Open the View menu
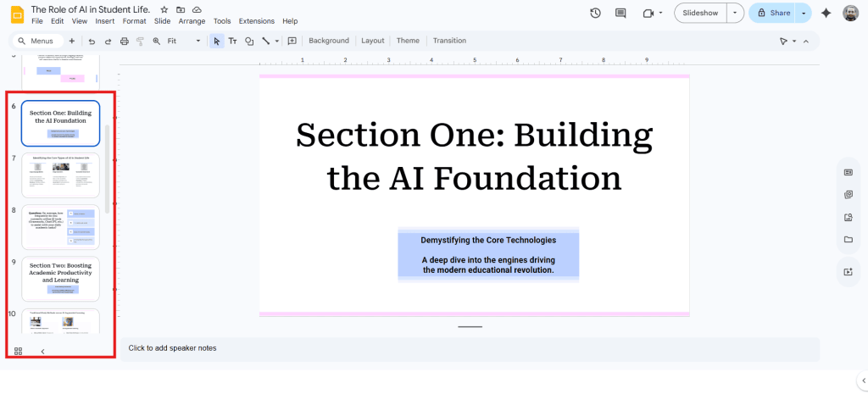868x394 pixels. click(x=80, y=21)
